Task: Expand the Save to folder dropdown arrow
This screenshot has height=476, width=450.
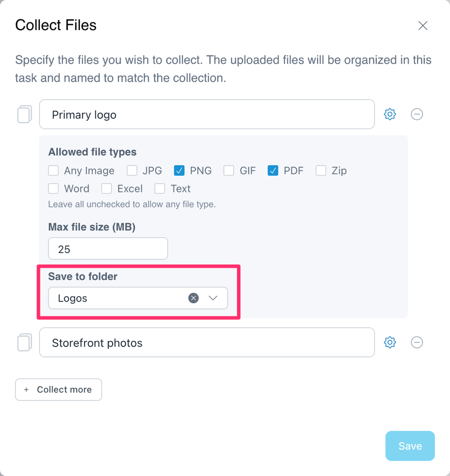Action: (213, 298)
